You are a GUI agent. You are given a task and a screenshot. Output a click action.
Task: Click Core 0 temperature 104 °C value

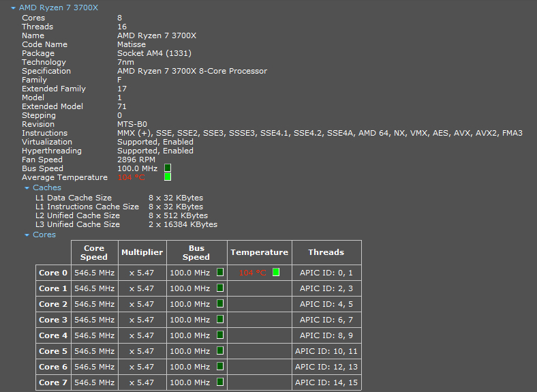tap(252, 273)
